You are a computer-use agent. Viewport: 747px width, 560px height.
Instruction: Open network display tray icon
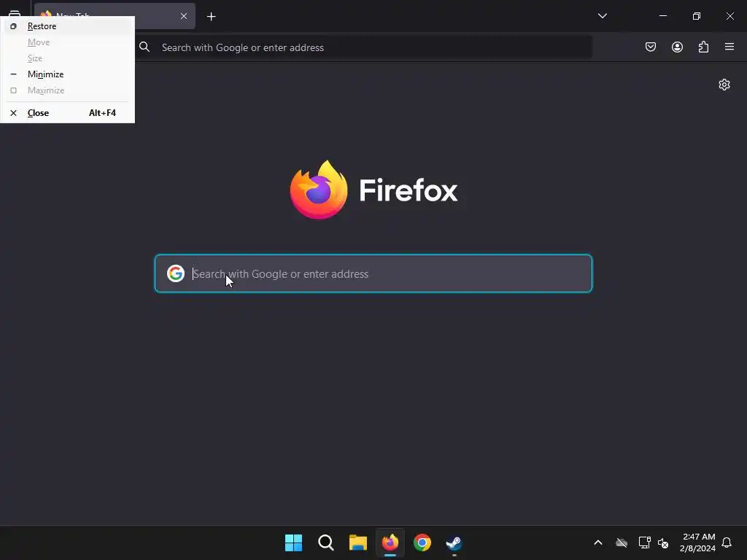click(645, 542)
